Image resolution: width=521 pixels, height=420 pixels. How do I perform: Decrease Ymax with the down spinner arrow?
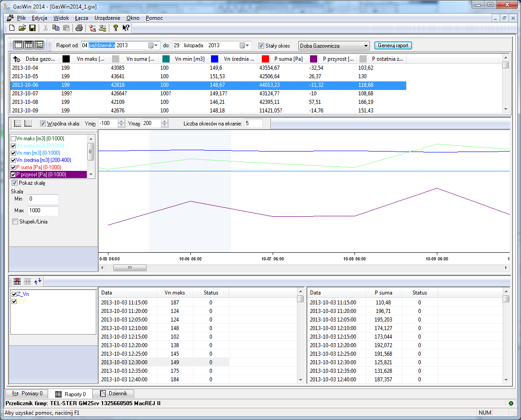pos(165,125)
